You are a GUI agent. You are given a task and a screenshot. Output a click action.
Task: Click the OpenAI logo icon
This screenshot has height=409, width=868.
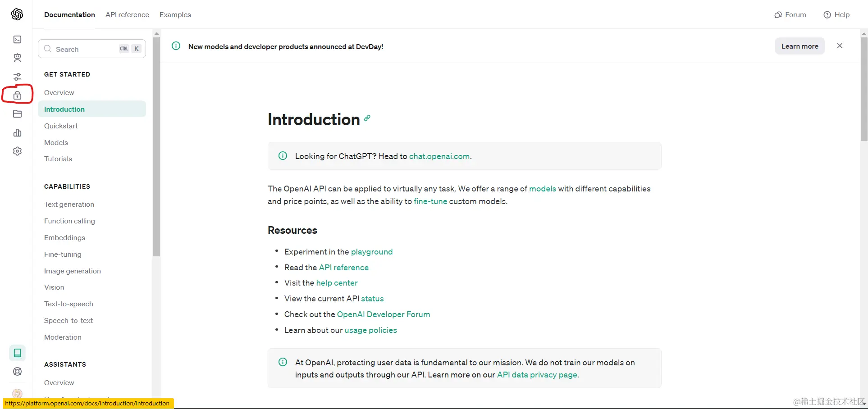point(17,14)
